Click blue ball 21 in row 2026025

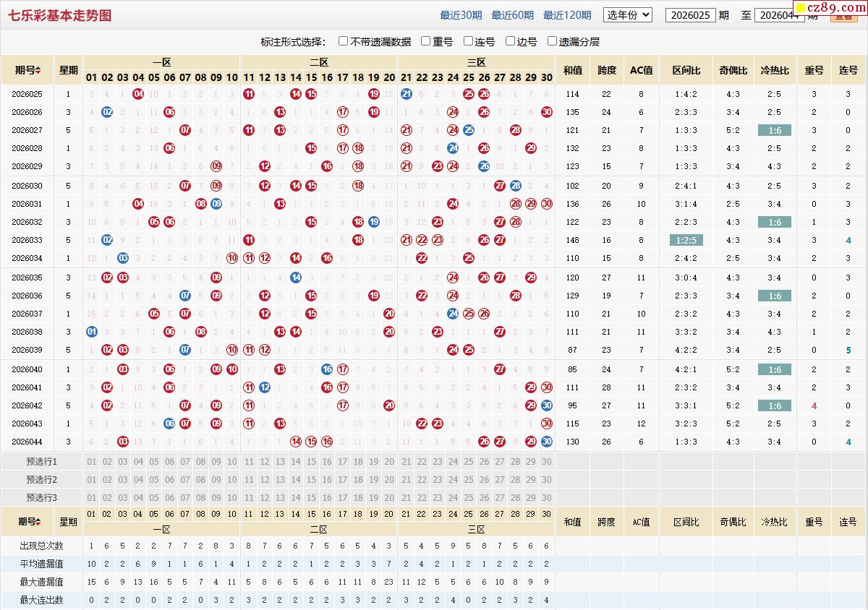point(406,94)
